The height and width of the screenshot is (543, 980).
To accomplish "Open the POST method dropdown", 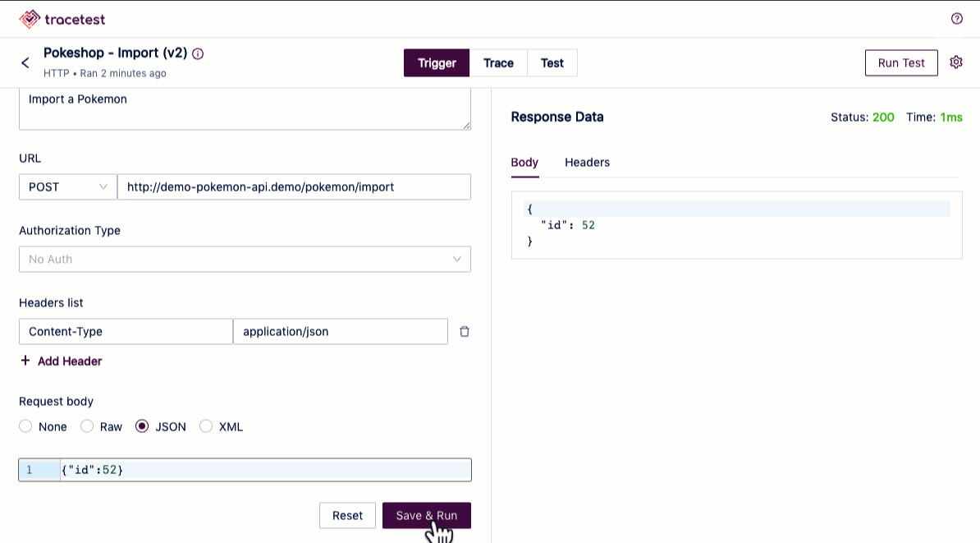I will click(68, 187).
